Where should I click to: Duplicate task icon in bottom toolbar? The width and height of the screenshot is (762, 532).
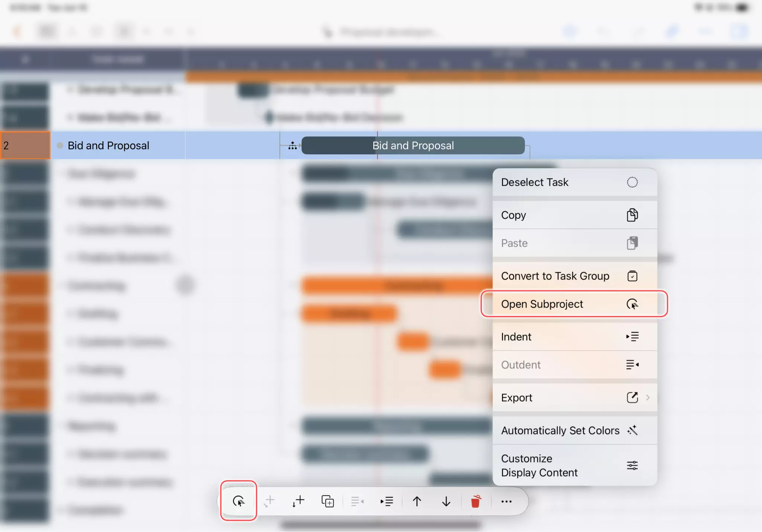pyautogui.click(x=327, y=501)
